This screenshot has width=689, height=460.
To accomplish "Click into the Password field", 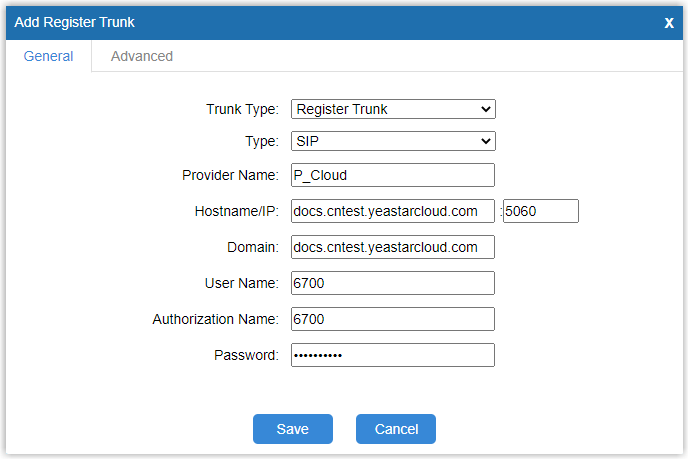I will [x=393, y=355].
